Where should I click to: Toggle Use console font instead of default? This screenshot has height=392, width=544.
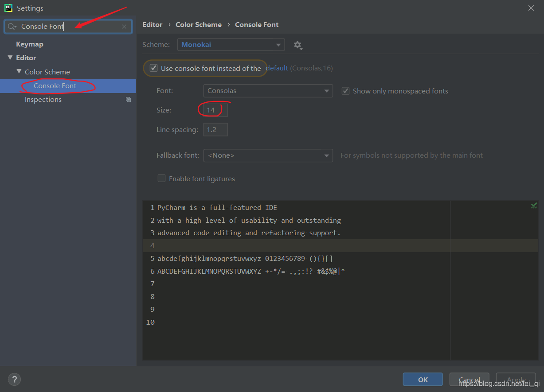[x=153, y=68]
